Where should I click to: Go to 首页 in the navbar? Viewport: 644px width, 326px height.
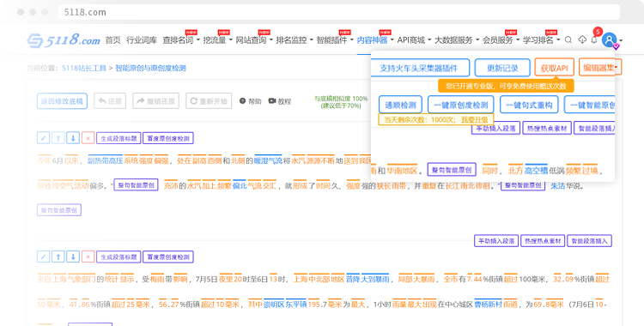tap(113, 39)
